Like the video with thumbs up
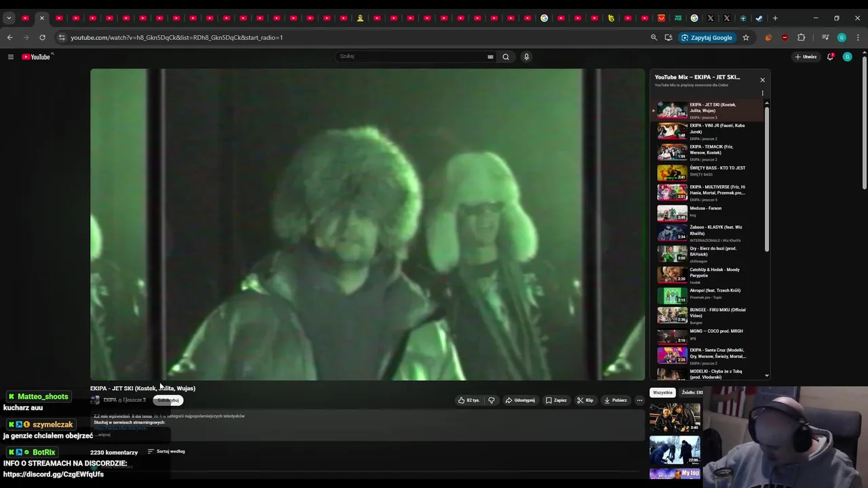Viewport: 868px width, 488px height. (x=469, y=401)
